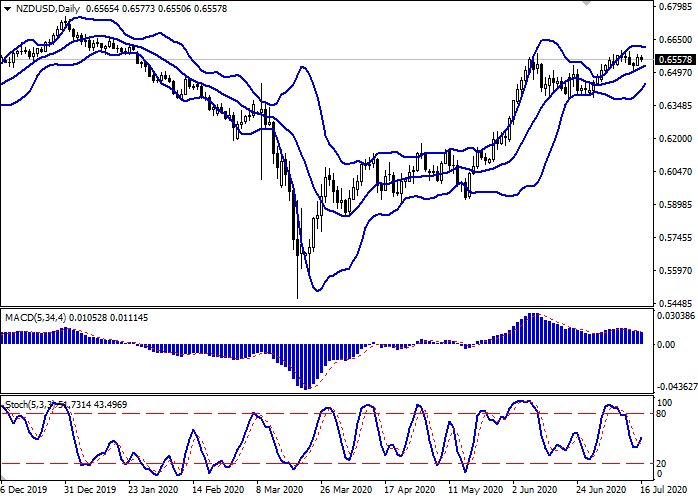Click the 0.62000 price level label
The width and height of the screenshot is (698, 500).
tap(672, 138)
